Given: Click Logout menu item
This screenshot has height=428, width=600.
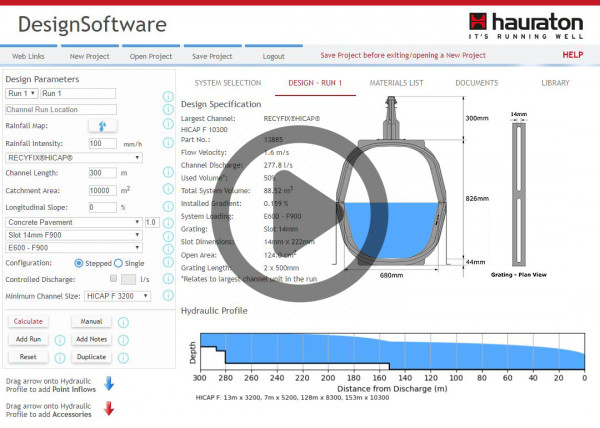Looking at the screenshot, I should (x=274, y=56).
